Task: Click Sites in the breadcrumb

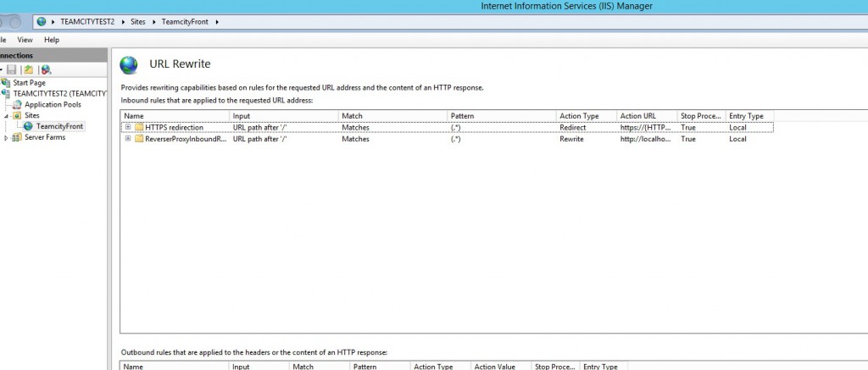Action: tap(138, 22)
